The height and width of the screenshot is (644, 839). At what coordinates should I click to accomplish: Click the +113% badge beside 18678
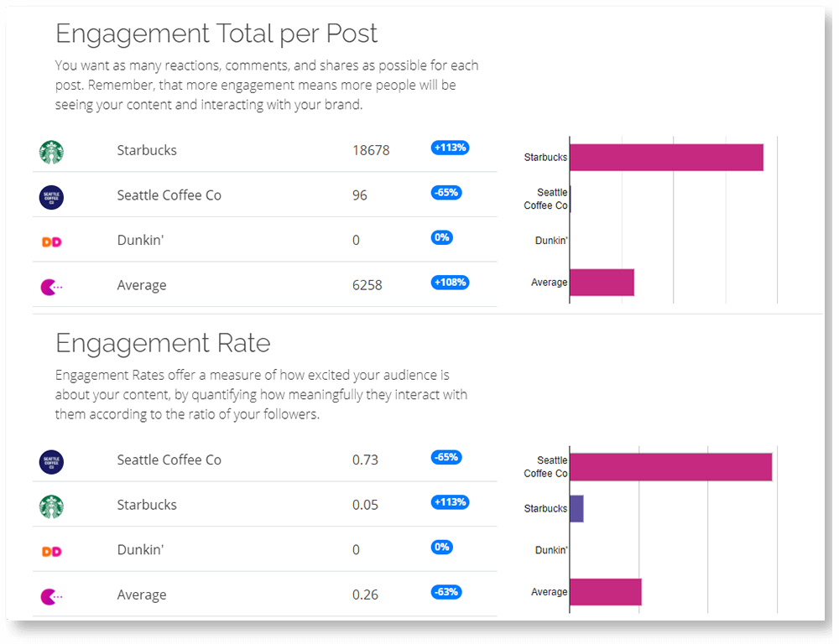450,148
